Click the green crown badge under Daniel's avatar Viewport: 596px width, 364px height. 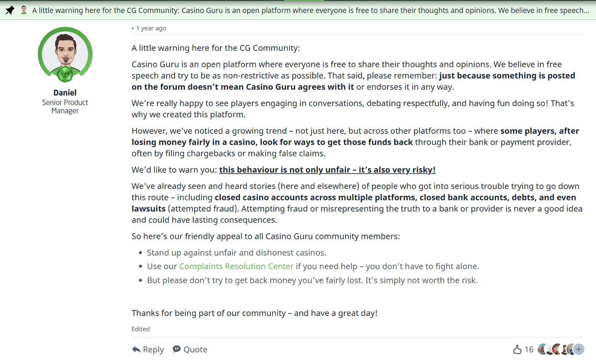click(65, 74)
